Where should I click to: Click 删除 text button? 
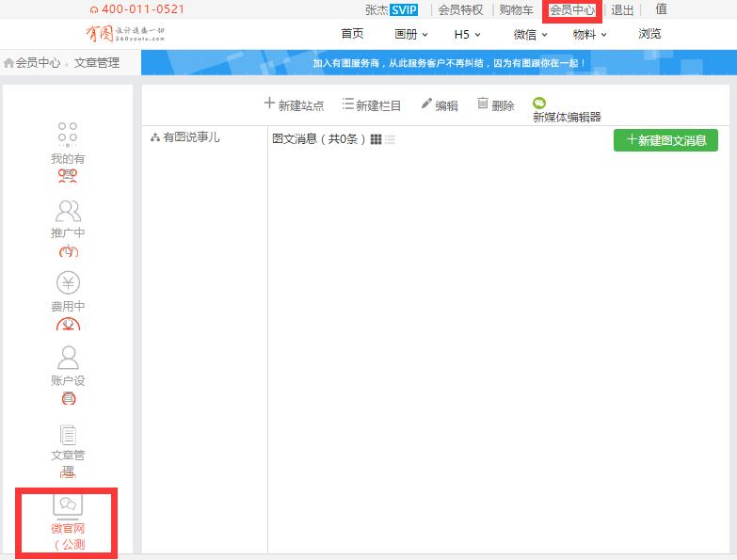(x=503, y=105)
